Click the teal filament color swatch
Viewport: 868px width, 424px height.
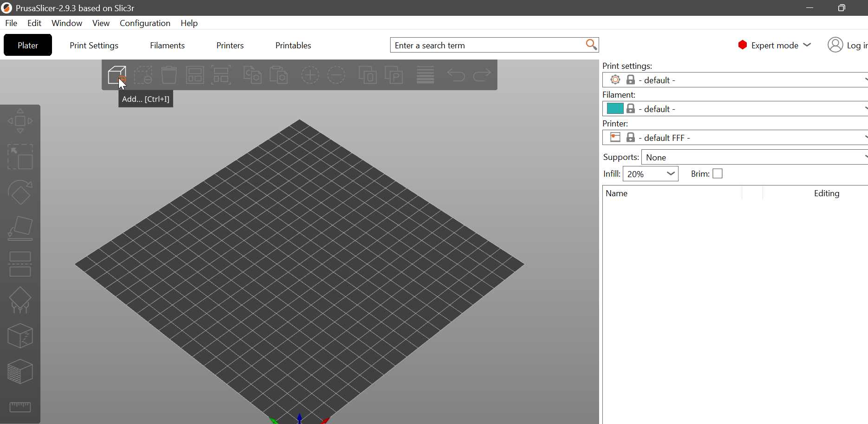615,108
